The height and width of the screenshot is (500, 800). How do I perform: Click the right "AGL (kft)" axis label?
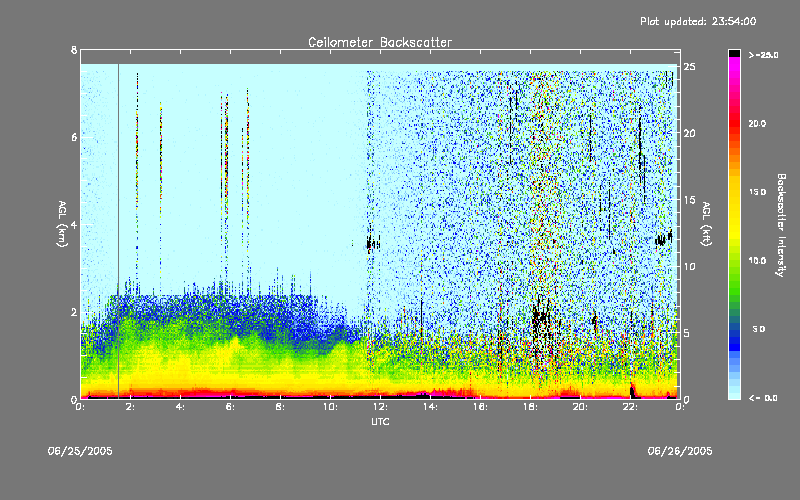click(706, 224)
